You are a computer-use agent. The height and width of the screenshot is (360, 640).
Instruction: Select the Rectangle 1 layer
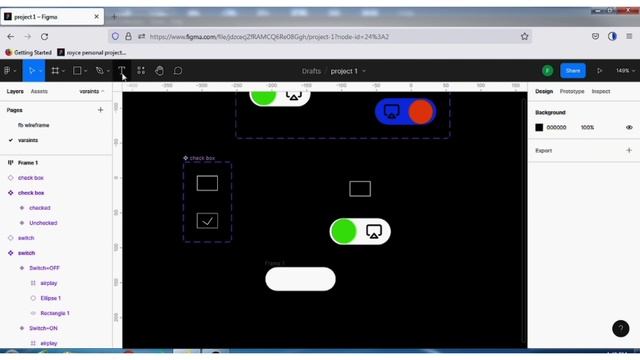point(56,313)
